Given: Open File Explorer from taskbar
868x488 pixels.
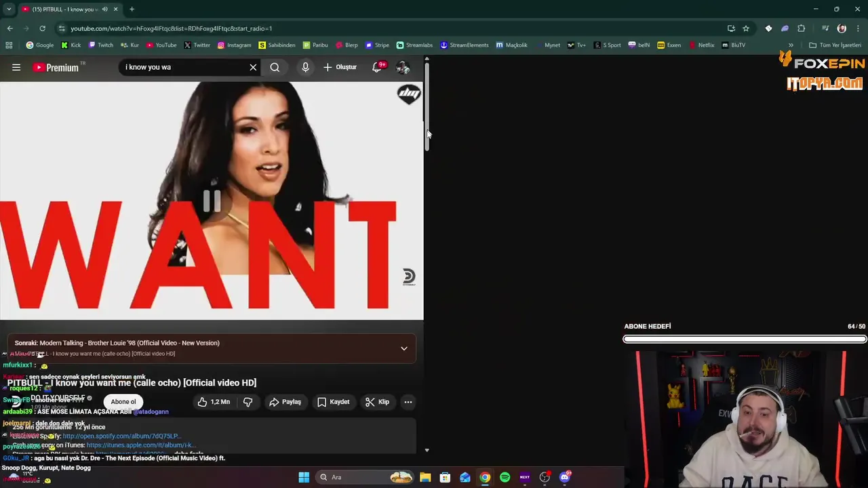Looking at the screenshot, I should tap(425, 477).
